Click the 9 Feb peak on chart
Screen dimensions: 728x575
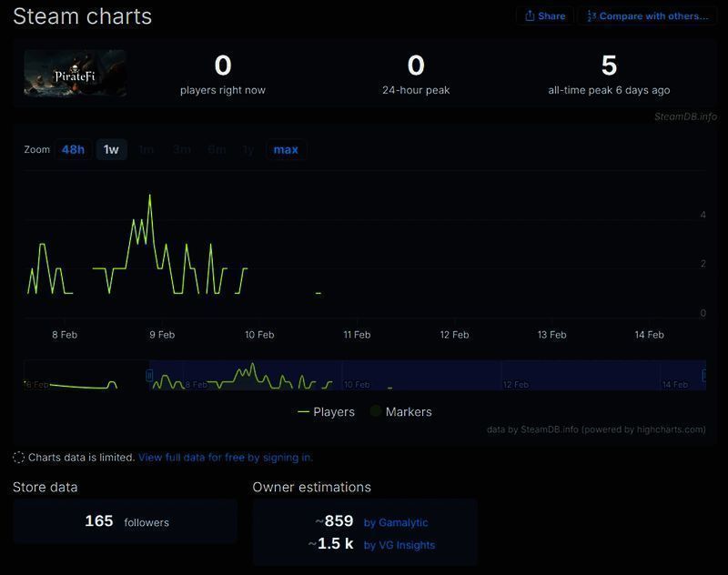(150, 195)
